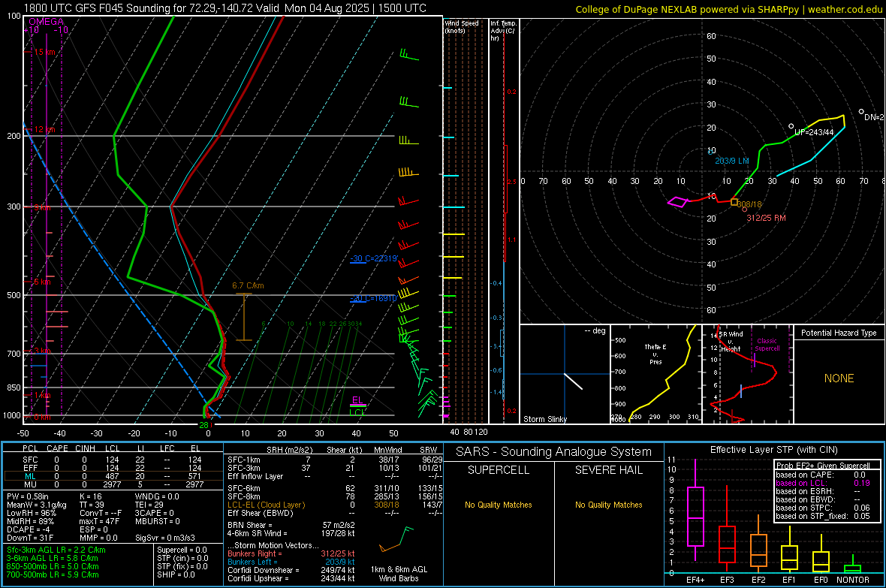
Task: Click the Potential Hazard Type heading
Action: [x=839, y=333]
